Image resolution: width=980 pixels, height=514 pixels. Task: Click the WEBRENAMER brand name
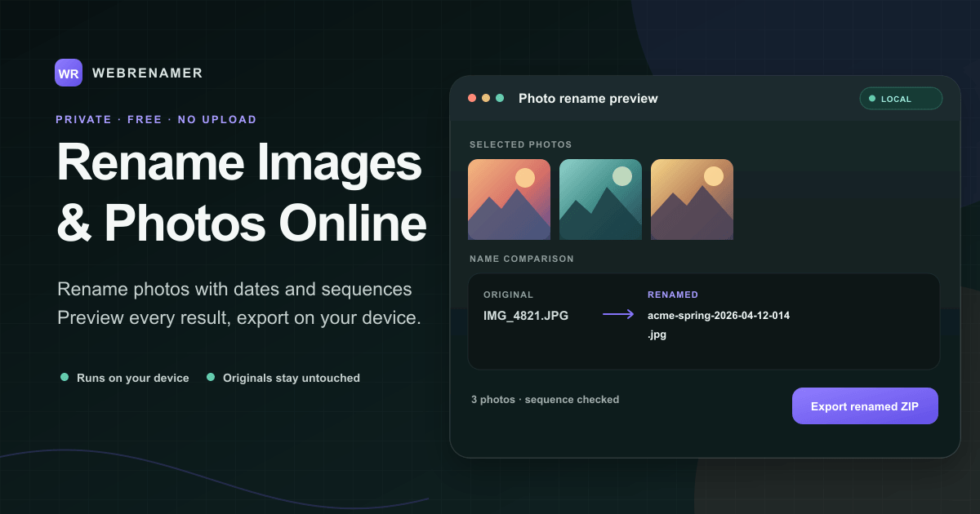(148, 73)
